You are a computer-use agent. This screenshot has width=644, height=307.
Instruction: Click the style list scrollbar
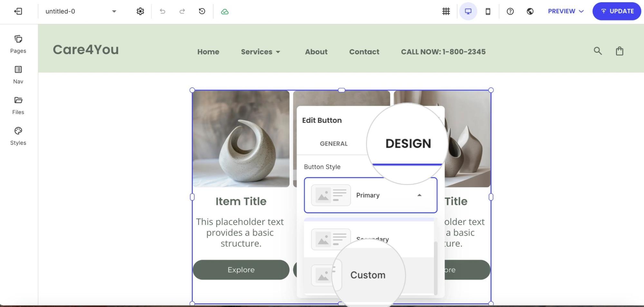click(x=436, y=268)
